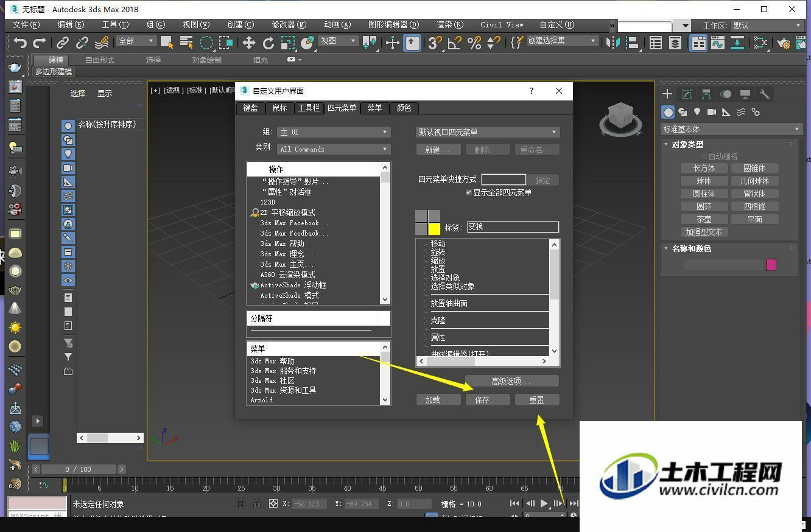Click the Select Object arrow tool

(x=167, y=43)
